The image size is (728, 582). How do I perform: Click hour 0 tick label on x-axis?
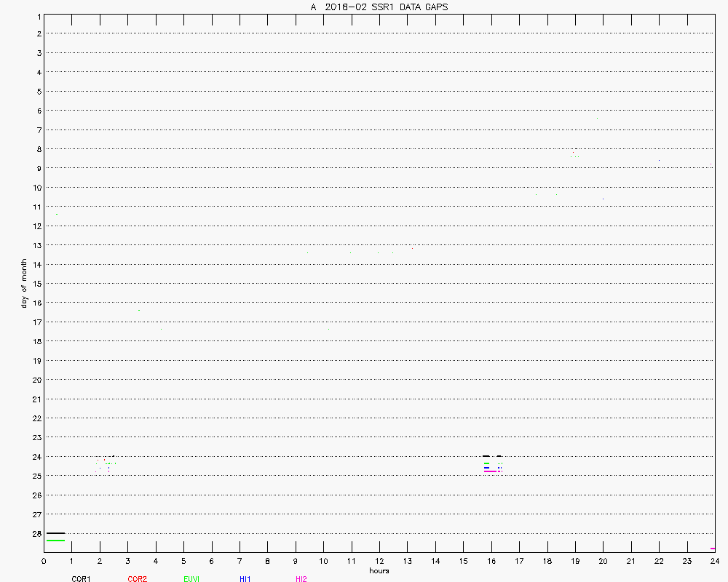[x=44, y=561]
